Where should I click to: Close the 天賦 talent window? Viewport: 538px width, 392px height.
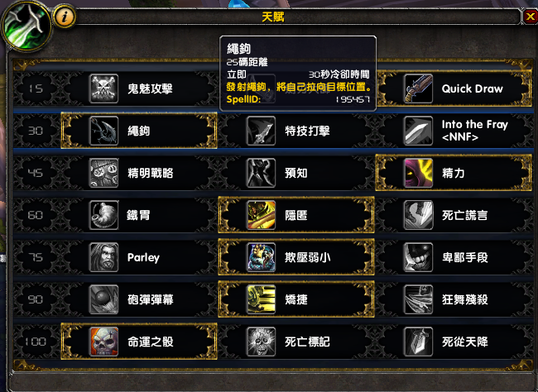click(x=530, y=16)
